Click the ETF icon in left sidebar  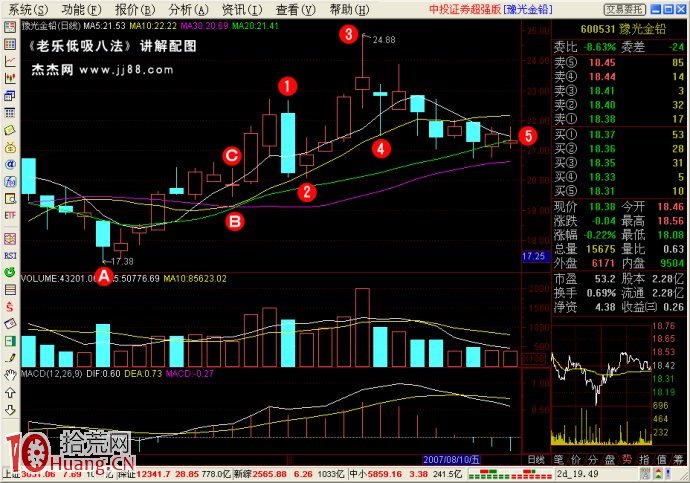pyautogui.click(x=10, y=215)
